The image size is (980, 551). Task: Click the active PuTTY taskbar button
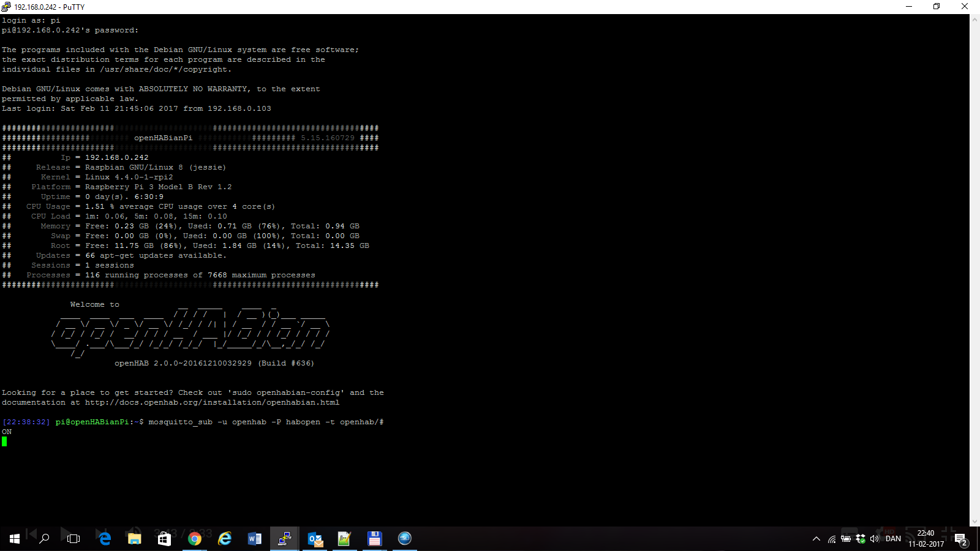click(285, 539)
